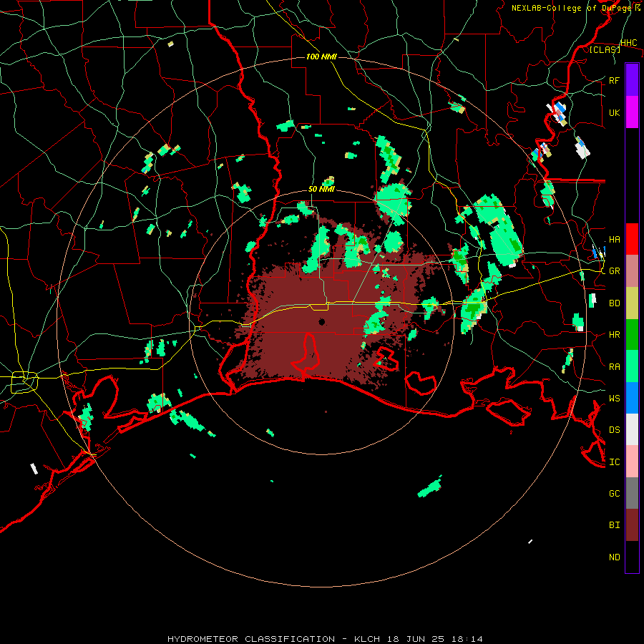Click the HR legend label

(x=615, y=335)
